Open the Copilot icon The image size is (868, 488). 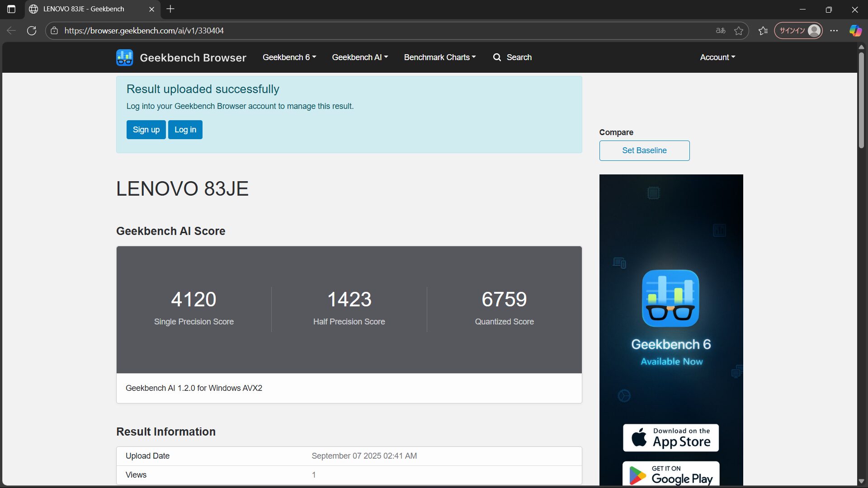pyautogui.click(x=855, y=31)
